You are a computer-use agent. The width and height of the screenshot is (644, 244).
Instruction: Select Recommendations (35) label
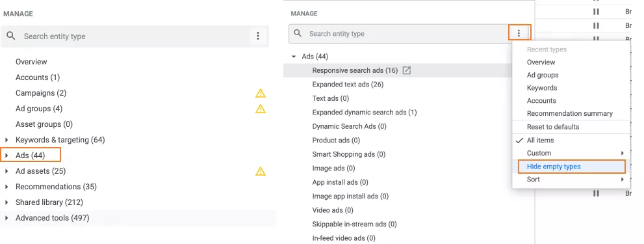(x=56, y=187)
